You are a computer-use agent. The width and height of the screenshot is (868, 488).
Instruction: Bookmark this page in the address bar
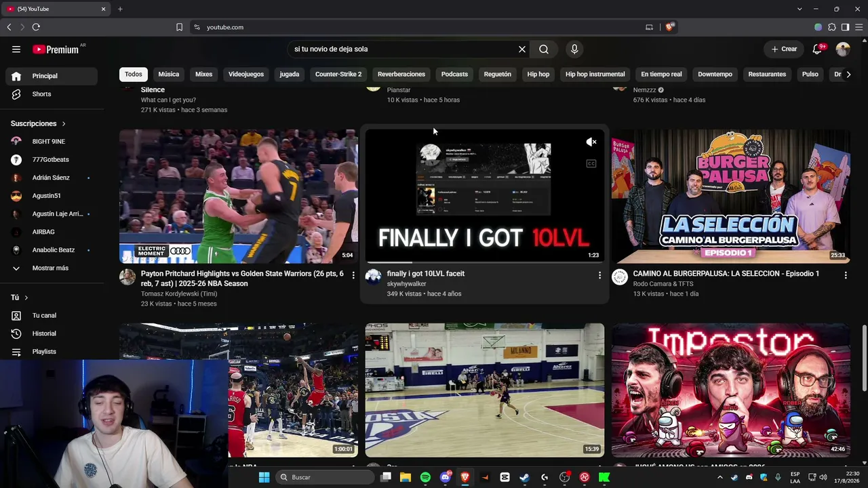179,27
